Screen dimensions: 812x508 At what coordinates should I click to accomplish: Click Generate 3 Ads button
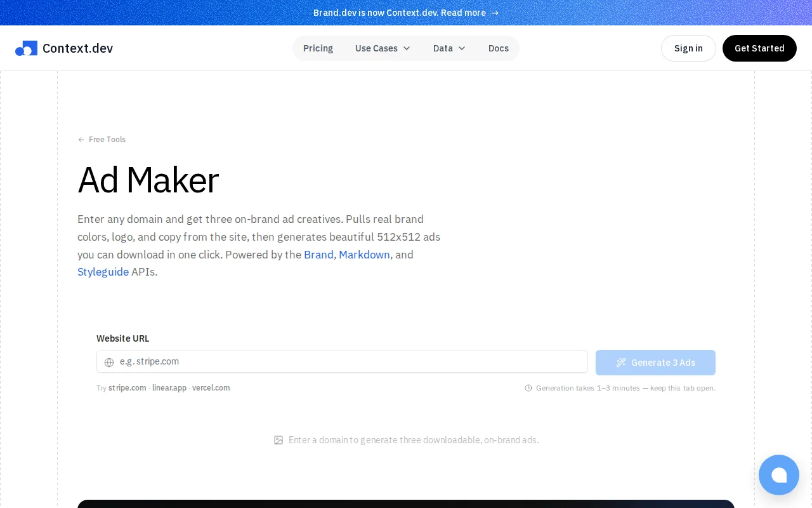(x=655, y=363)
